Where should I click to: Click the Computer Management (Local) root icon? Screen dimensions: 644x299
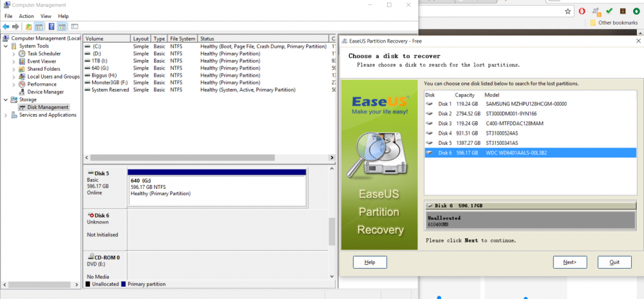pos(6,38)
